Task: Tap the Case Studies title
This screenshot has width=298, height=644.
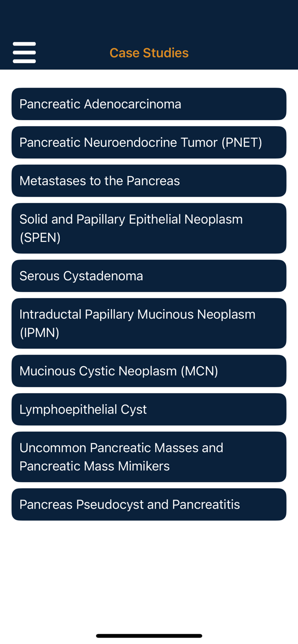Action: coord(149,52)
